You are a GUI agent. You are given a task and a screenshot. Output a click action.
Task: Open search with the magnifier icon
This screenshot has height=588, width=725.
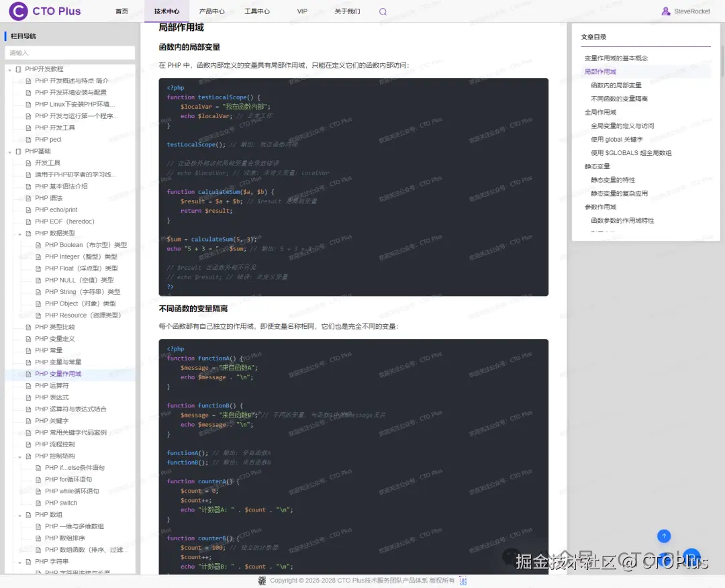[383, 11]
